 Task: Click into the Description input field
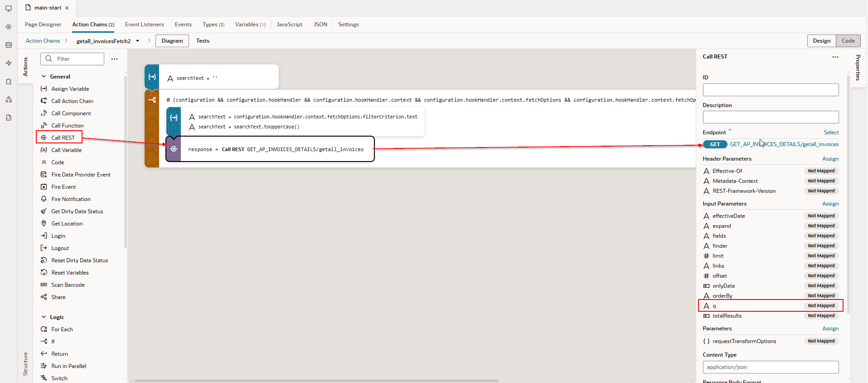771,117
